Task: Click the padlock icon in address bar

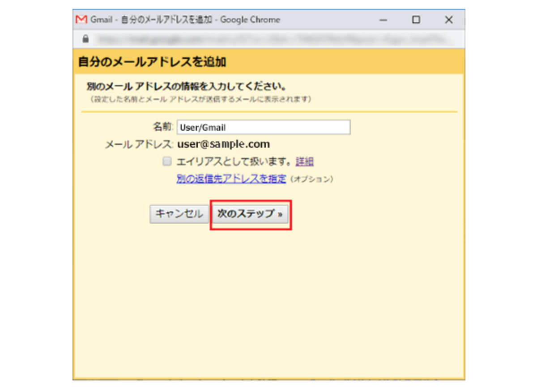Action: coord(85,39)
